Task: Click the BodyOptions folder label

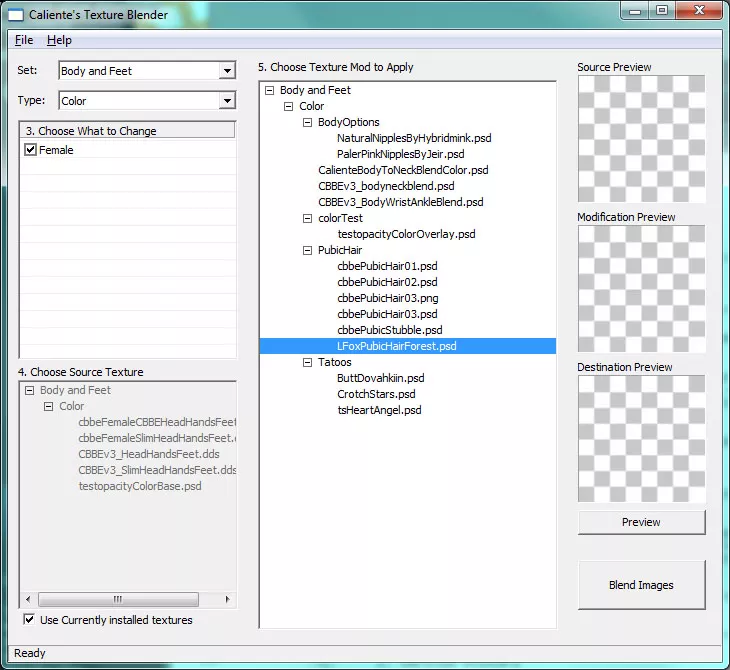Action: point(349,122)
